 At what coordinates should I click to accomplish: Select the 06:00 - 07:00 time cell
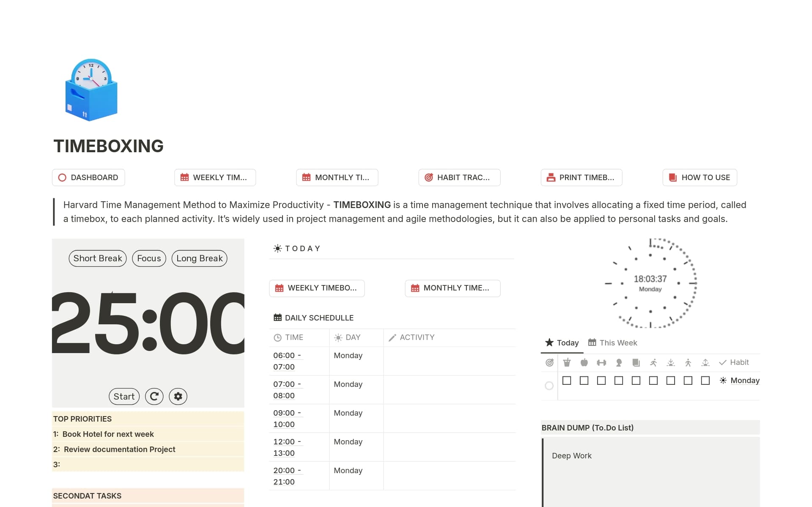click(299, 361)
